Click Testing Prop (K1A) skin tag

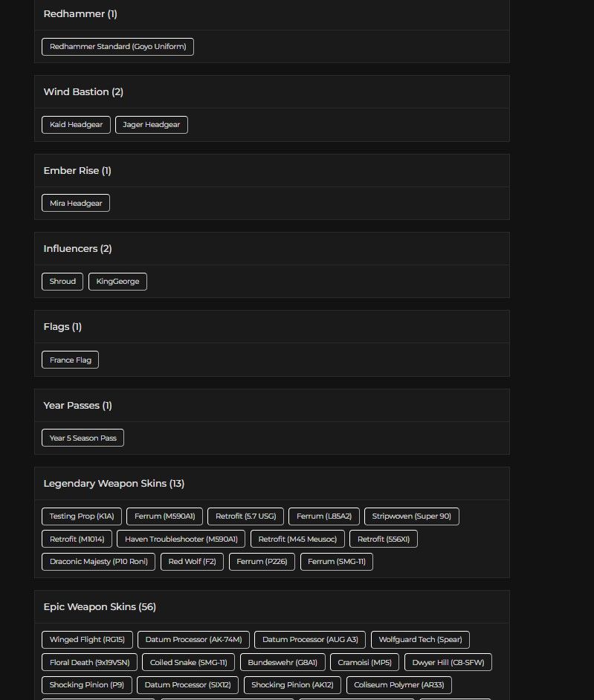82,516
